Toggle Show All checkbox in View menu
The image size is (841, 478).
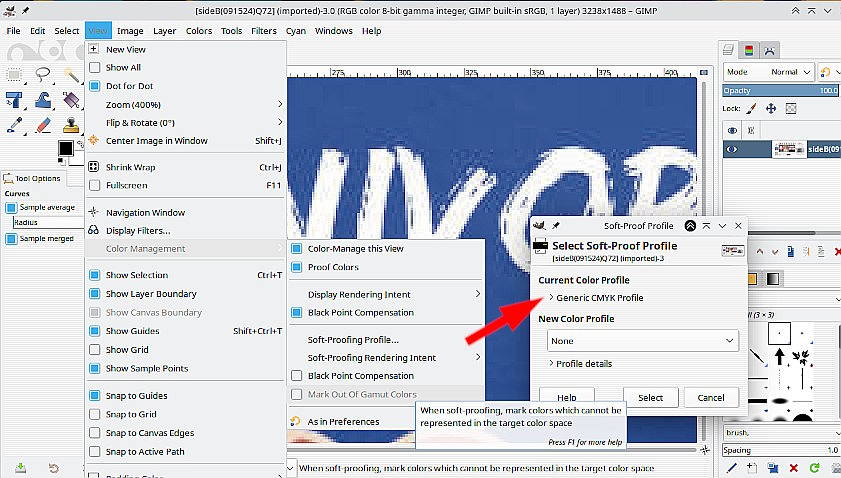(94, 68)
